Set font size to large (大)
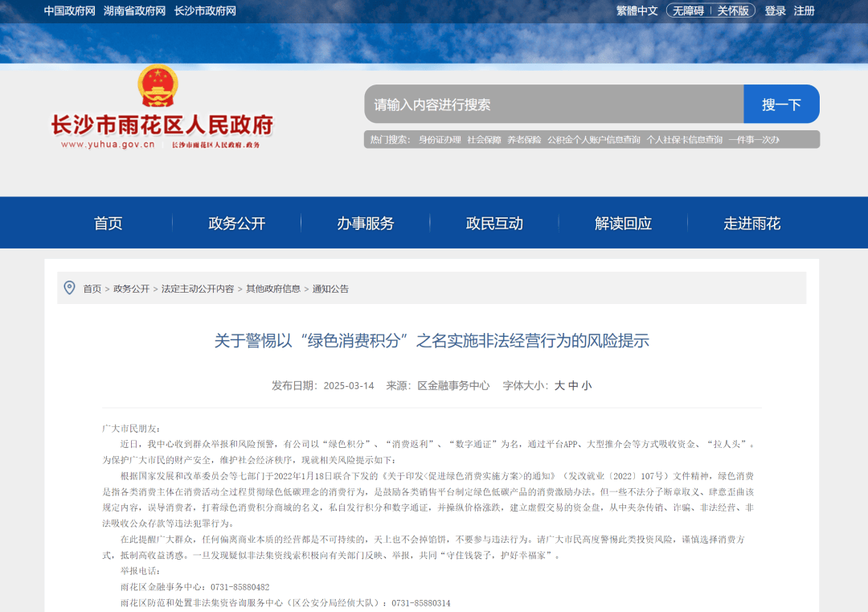 click(559, 385)
